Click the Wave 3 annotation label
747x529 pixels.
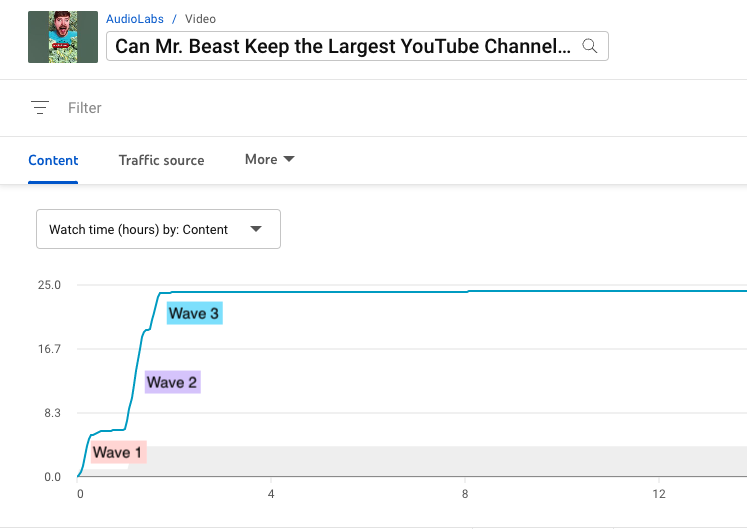(x=194, y=313)
